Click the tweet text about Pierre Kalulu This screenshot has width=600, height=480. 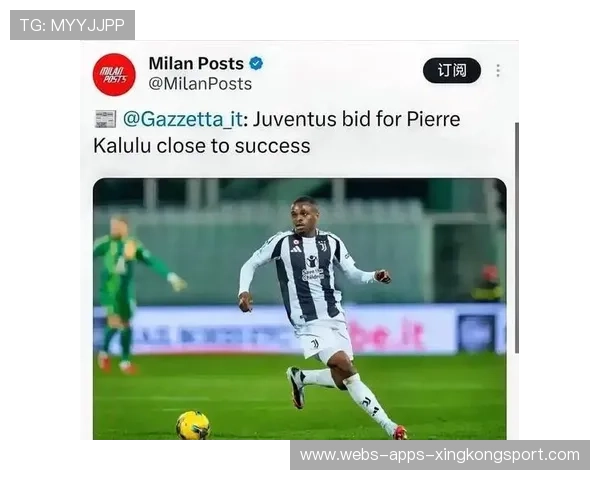[x=277, y=132]
